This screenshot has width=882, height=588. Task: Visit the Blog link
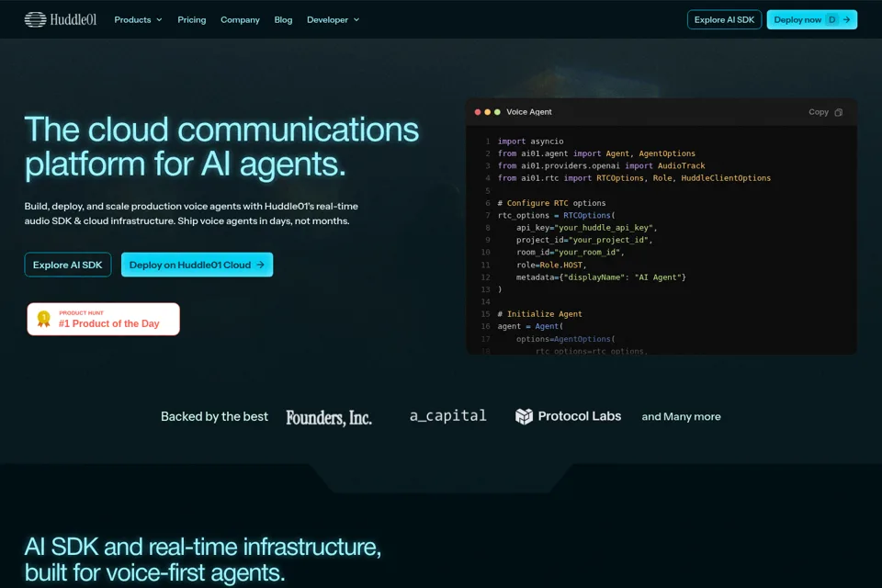click(x=283, y=19)
